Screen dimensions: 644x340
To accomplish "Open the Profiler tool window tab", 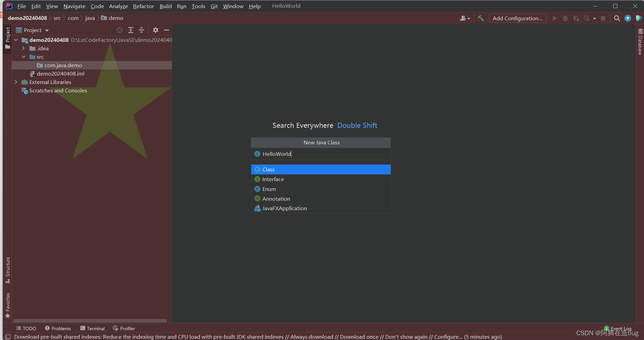I will coord(124,329).
